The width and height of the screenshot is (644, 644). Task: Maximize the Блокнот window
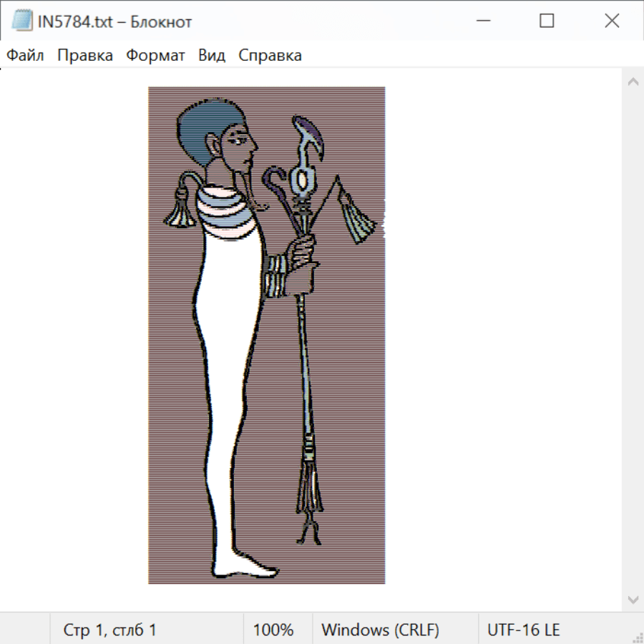[547, 21]
